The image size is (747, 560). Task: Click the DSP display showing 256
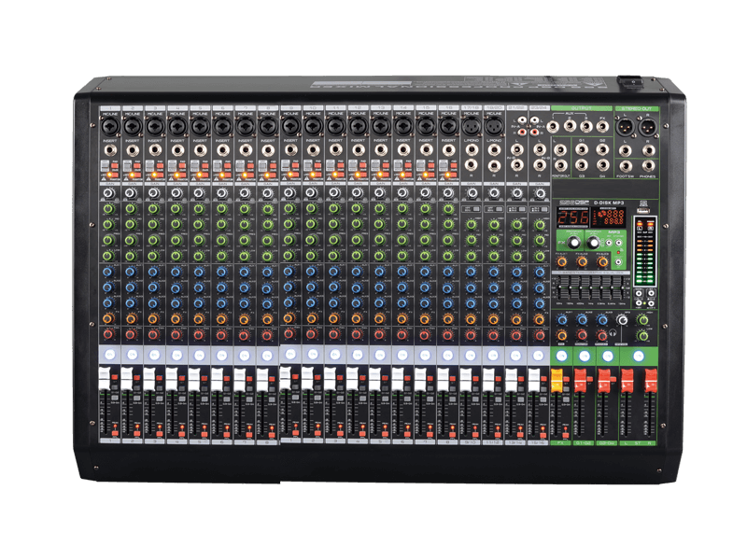(573, 217)
